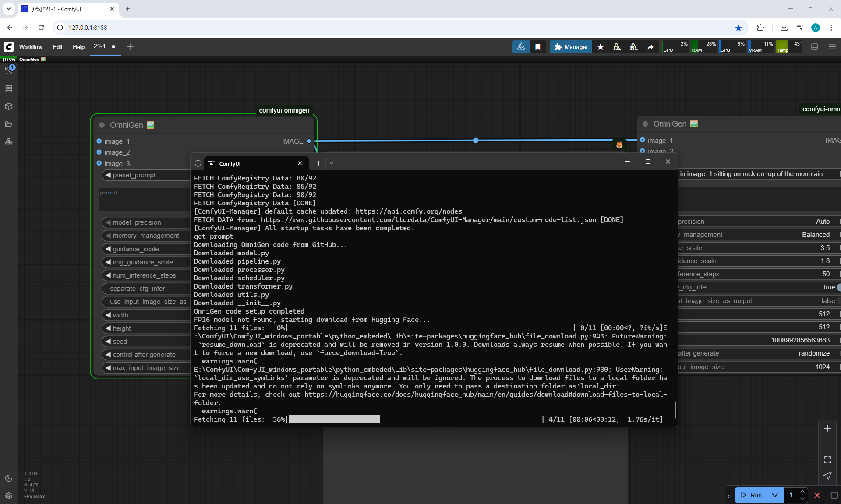Toggle separate_cfg_infer on right OmniGen node

837,287
